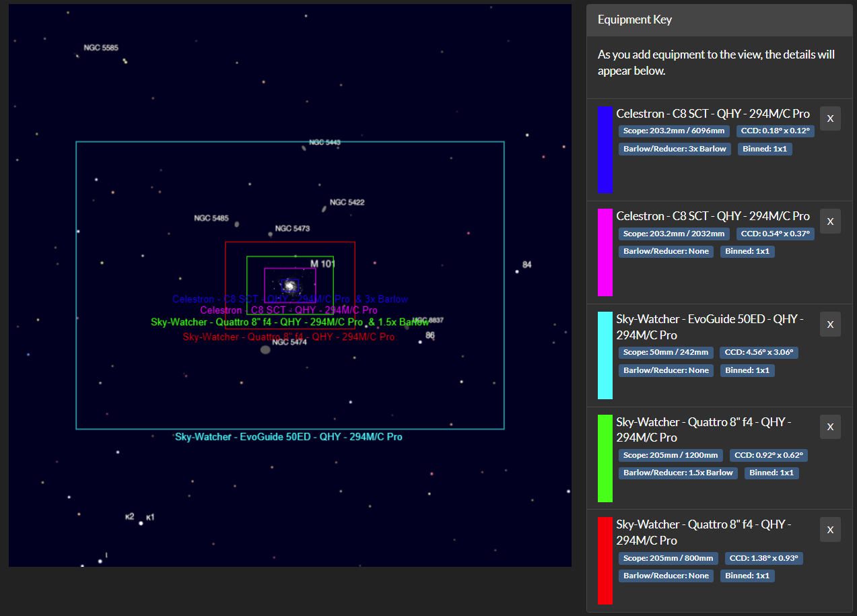Select the NGC 5585 label on the map
857x616 pixels.
101,48
